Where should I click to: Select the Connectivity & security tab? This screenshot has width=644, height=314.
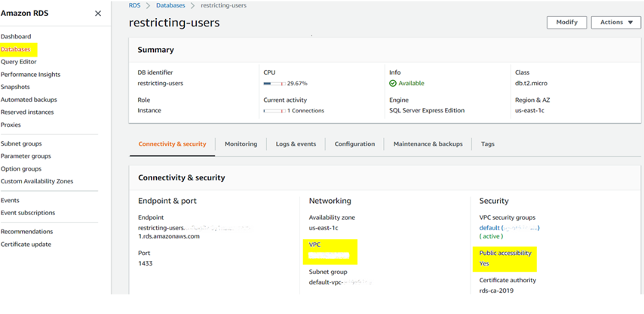click(x=172, y=144)
